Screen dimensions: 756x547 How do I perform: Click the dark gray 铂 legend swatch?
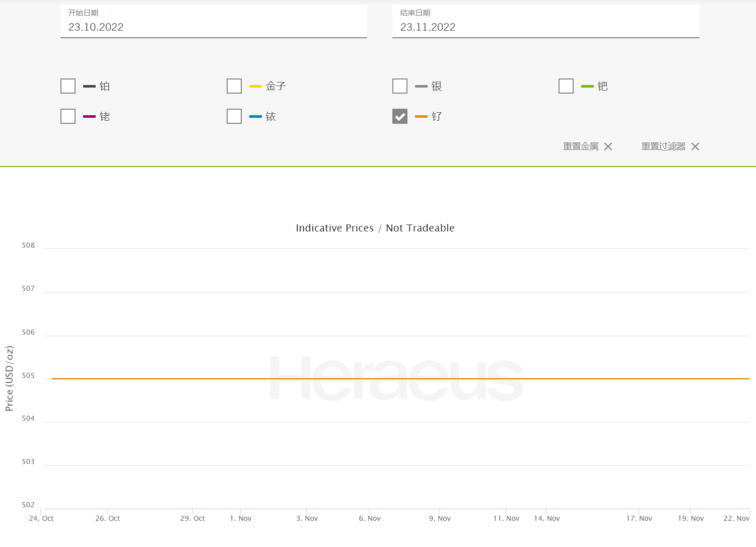(x=89, y=87)
